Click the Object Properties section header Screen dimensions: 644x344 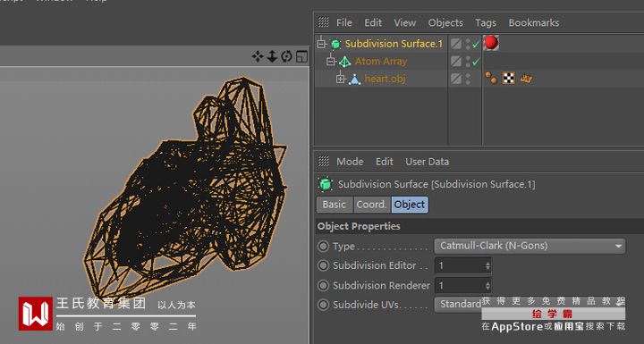479,226
